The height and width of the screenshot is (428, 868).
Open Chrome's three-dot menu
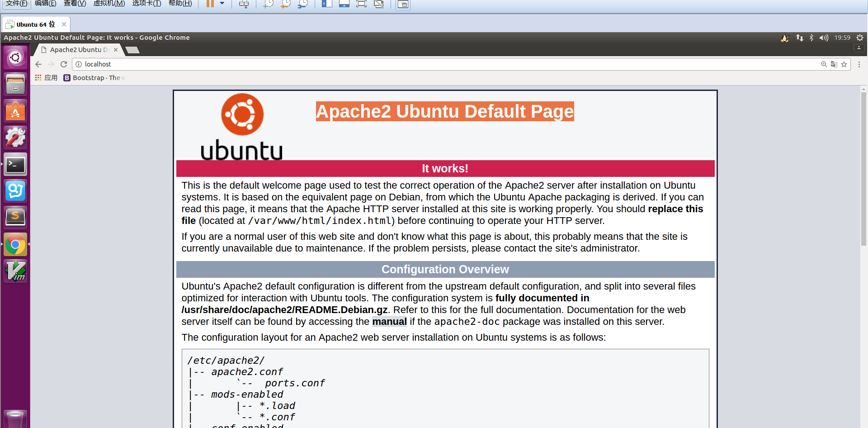point(859,64)
